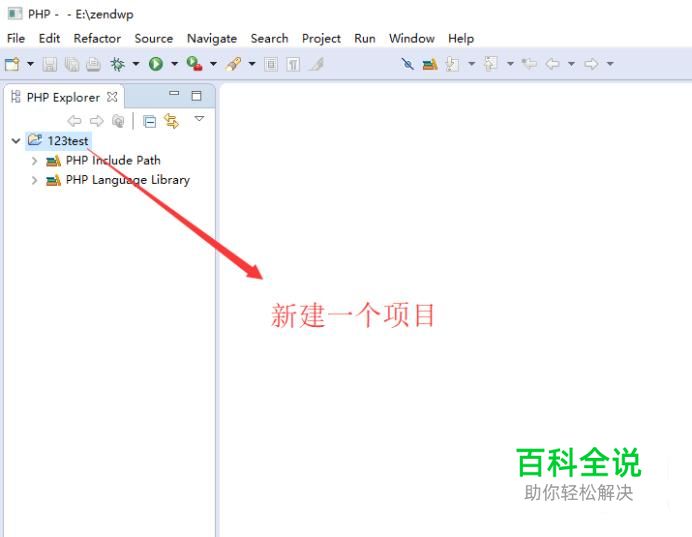Select the 123test project
The width and height of the screenshot is (692, 537).
point(68,141)
